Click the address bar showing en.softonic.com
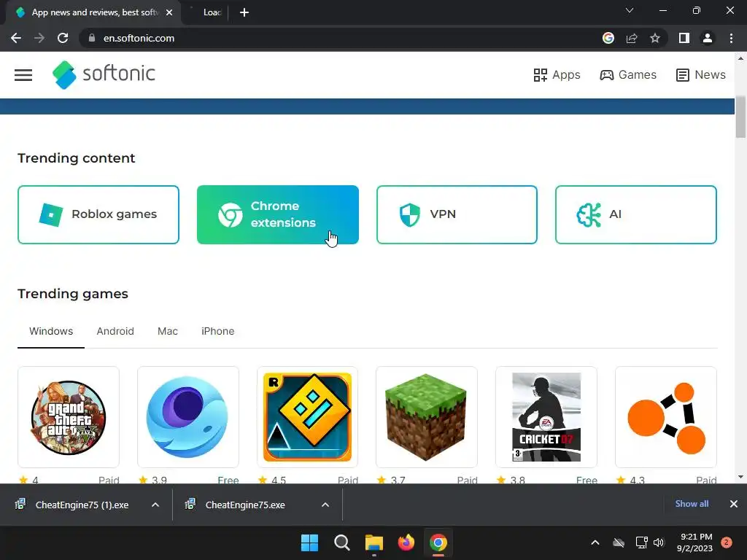Screen dimensions: 747x560 click(333, 38)
